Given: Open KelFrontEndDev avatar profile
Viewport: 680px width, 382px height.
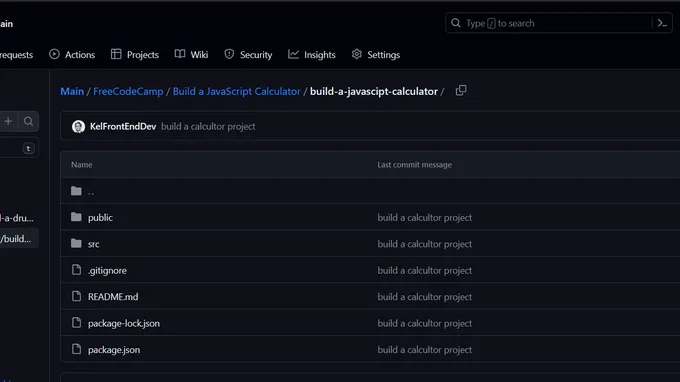Looking at the screenshot, I should 78,127.
